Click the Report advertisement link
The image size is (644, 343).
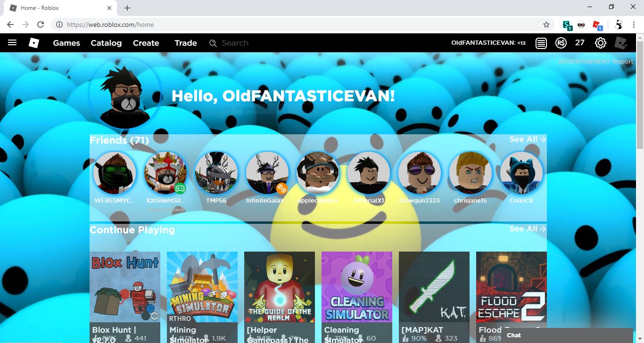point(623,61)
